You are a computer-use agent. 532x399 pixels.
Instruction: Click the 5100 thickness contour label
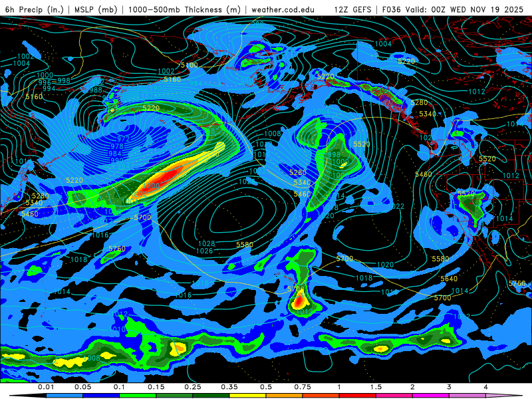point(190,65)
